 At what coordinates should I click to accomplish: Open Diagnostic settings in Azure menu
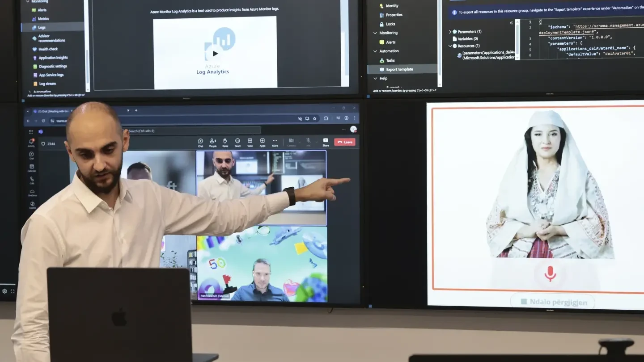50,67
